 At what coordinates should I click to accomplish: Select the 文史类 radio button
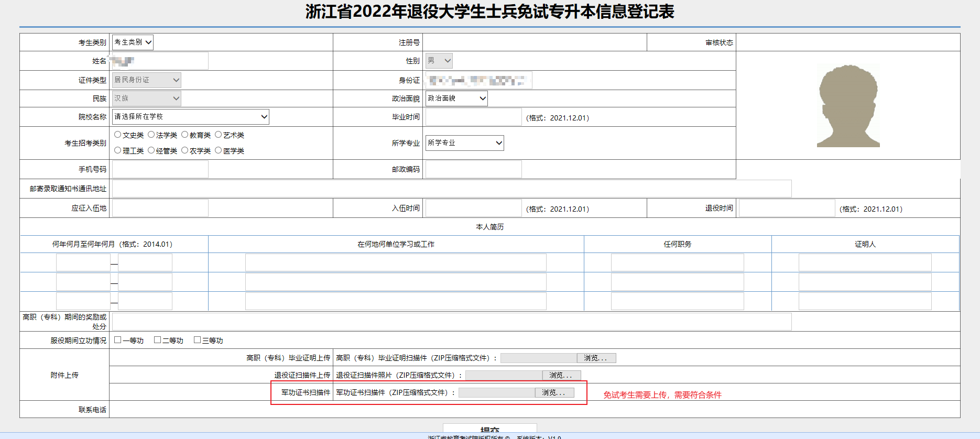(118, 135)
